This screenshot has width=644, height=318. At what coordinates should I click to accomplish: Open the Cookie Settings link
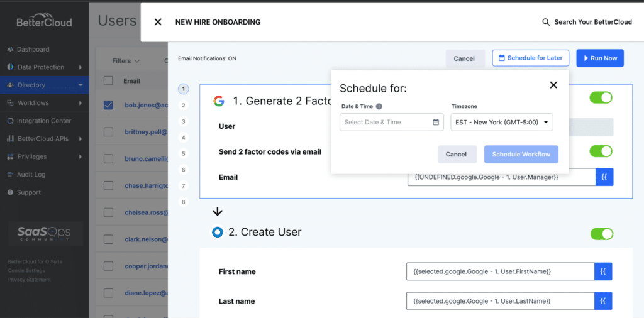coord(26,271)
